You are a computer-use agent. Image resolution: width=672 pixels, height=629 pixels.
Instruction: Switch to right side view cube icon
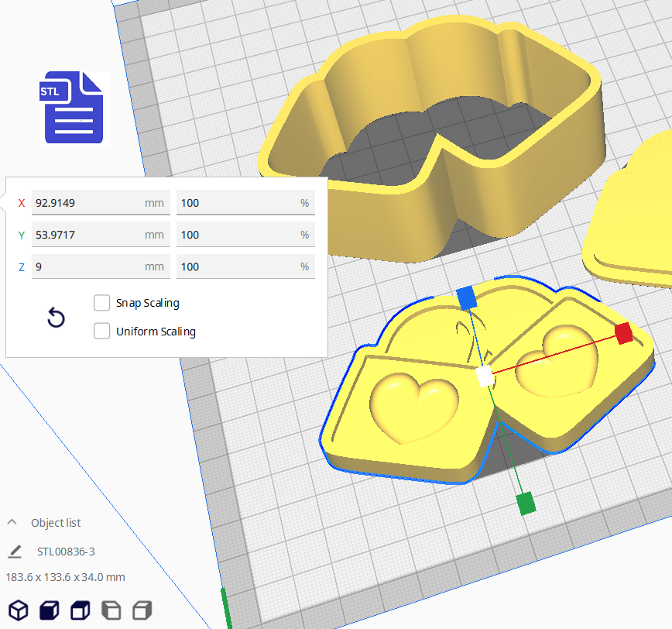(142, 610)
